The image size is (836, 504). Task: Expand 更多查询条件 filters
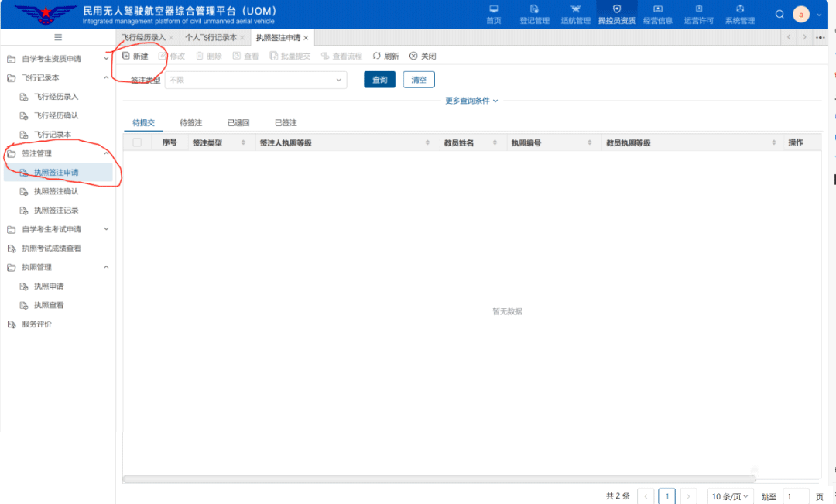(471, 101)
